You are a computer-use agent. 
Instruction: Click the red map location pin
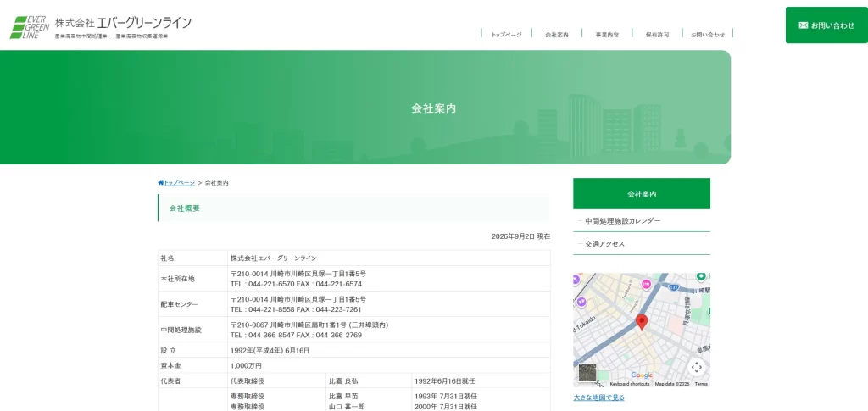(642, 323)
